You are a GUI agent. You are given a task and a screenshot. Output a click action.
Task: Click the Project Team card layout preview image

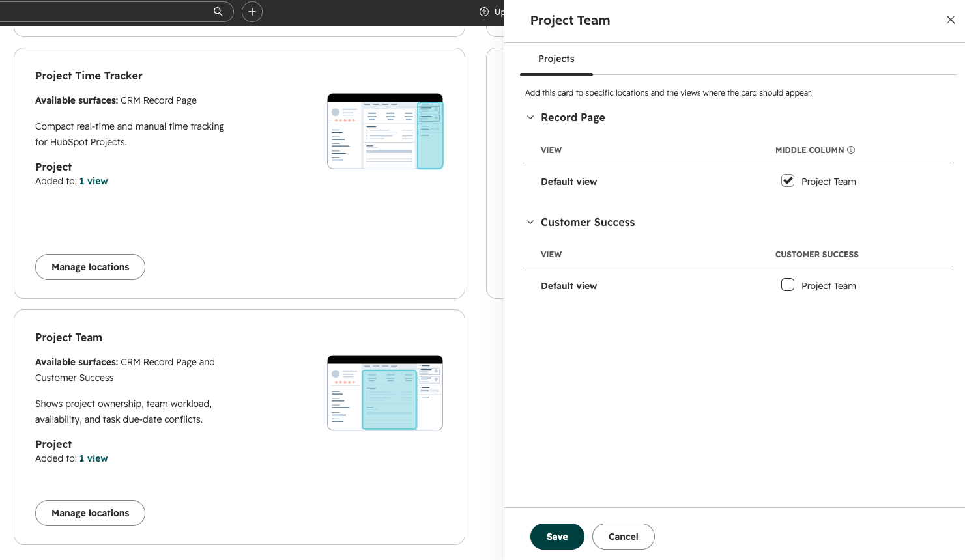[x=385, y=393]
